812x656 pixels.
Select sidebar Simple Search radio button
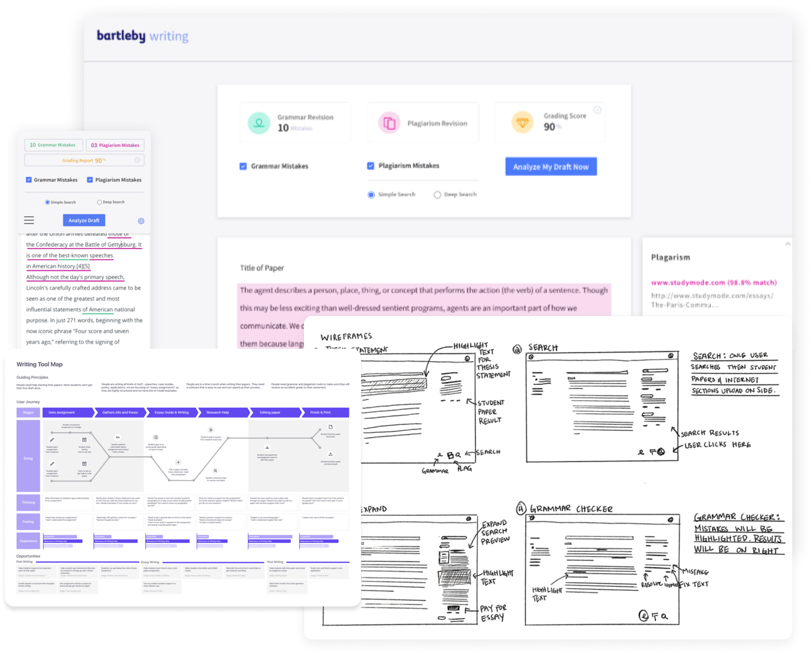point(47,202)
